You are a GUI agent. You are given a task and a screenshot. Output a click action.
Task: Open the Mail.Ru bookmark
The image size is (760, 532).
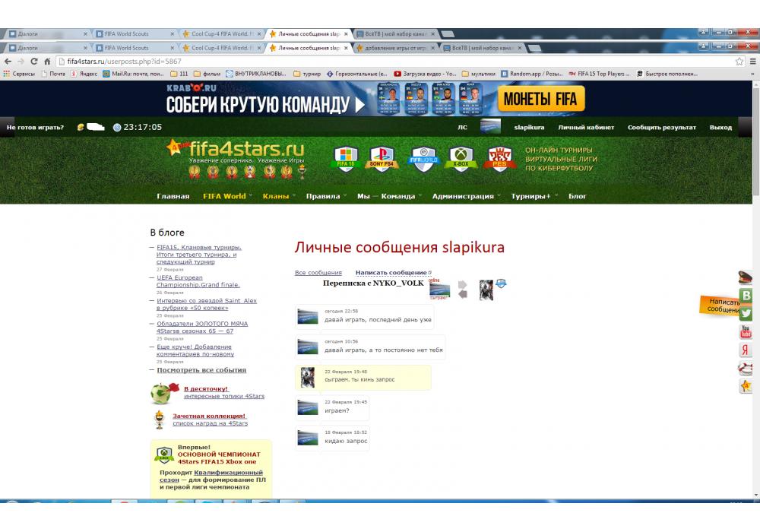133,74
